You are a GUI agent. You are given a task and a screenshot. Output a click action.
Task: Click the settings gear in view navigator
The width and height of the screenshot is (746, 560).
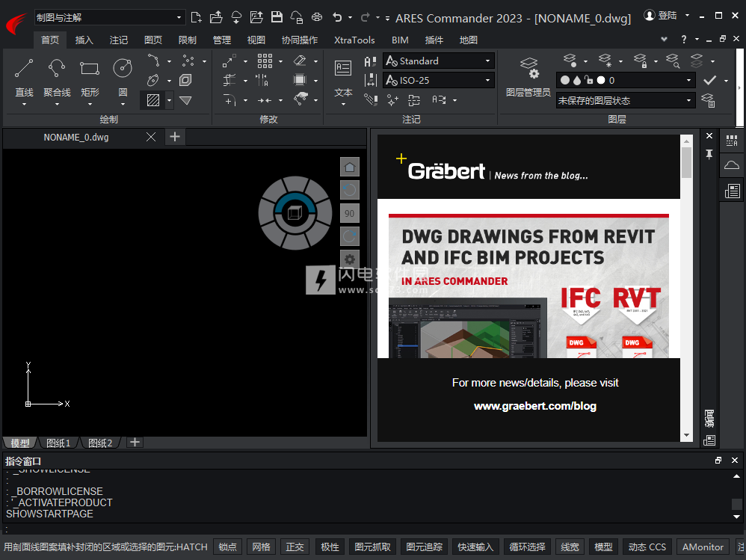pyautogui.click(x=350, y=259)
